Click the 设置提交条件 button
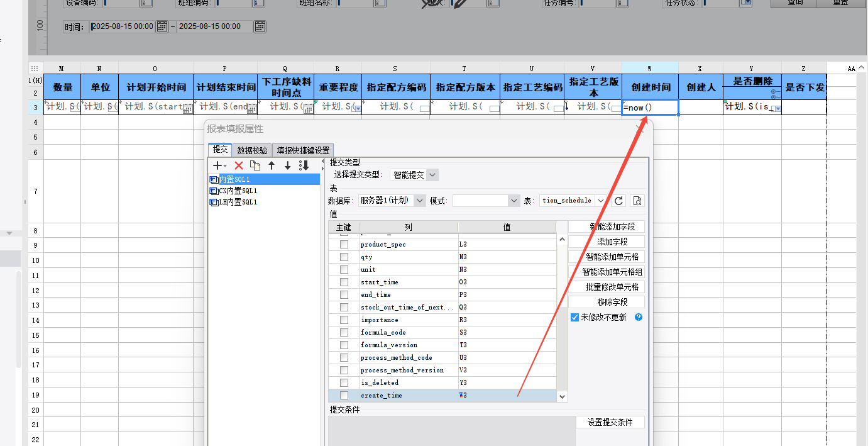Screen dimensions: 868x446 pyautogui.click(x=610, y=422)
